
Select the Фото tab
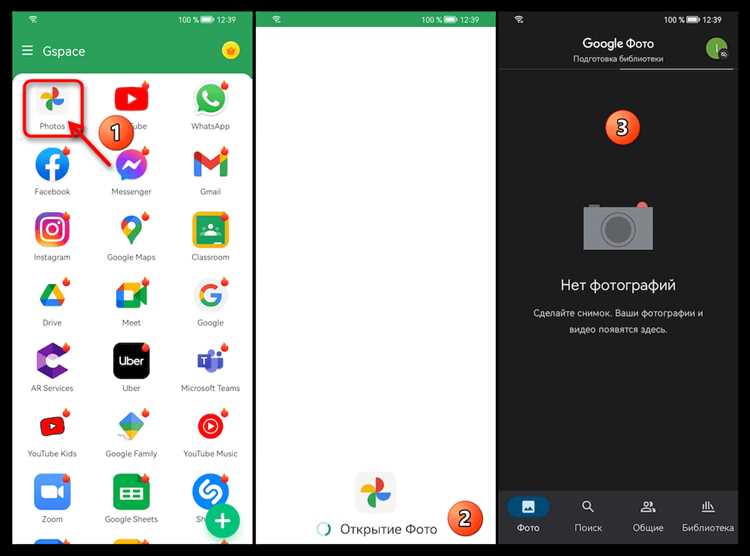coord(528,516)
